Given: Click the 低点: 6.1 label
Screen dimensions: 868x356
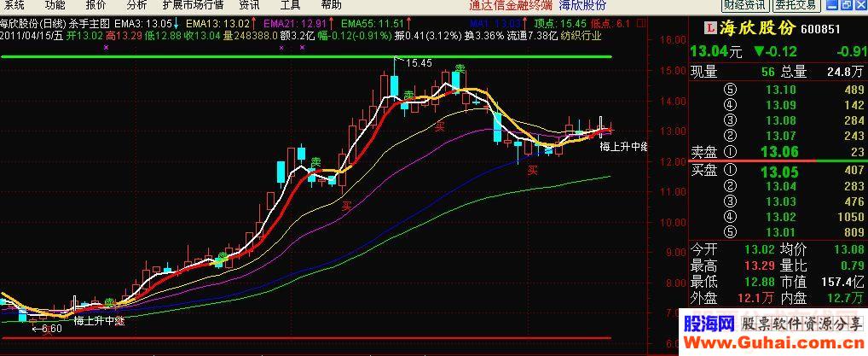Looking at the screenshot, I should pyautogui.click(x=610, y=23).
